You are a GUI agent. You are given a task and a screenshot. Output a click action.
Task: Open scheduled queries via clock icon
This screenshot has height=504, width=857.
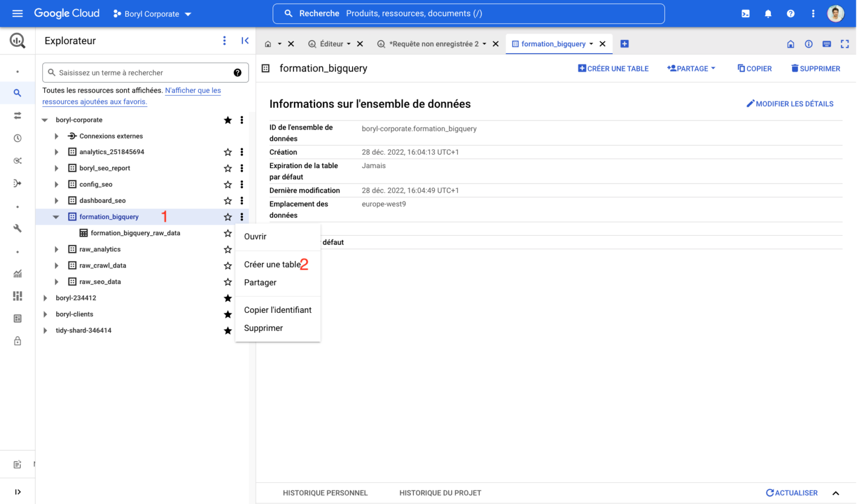coord(17,137)
